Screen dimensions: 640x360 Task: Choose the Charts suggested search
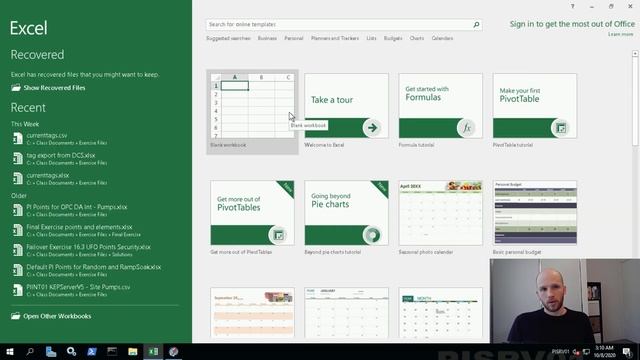pyautogui.click(x=417, y=38)
